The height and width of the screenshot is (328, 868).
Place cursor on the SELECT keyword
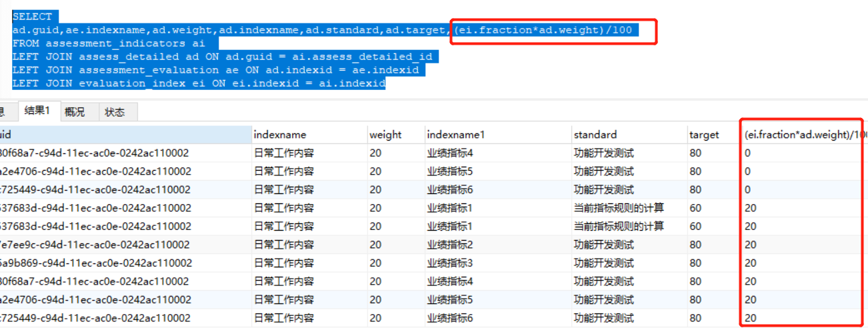pos(32,17)
